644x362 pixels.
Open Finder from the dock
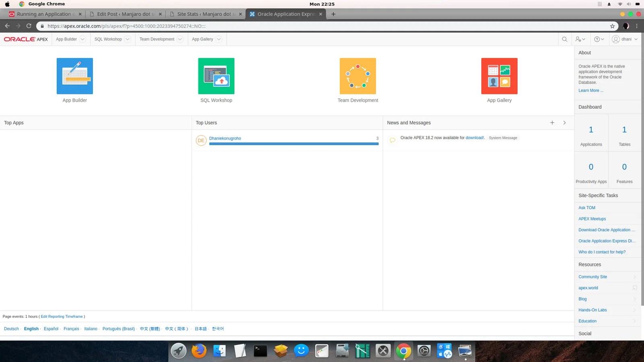click(x=219, y=351)
